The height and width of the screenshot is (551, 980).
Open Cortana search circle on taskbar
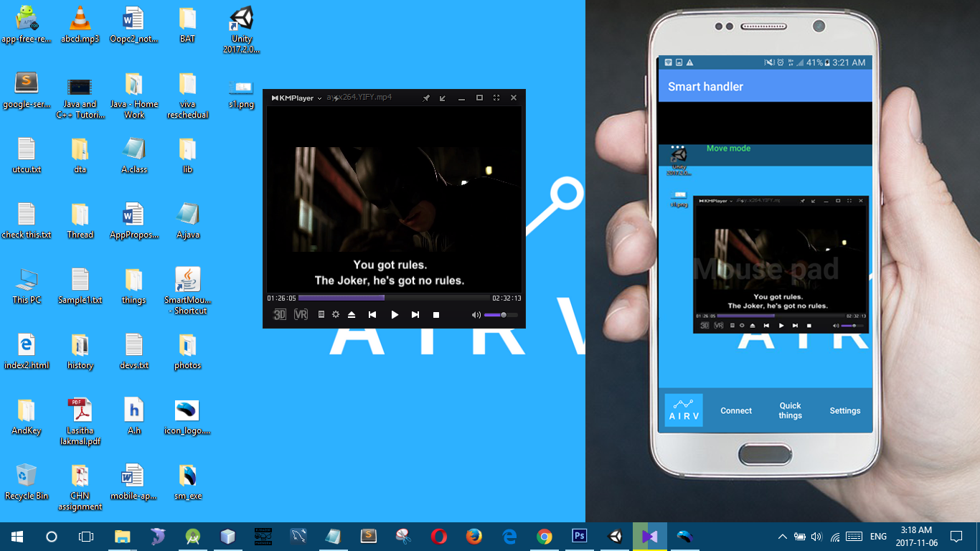(x=52, y=536)
